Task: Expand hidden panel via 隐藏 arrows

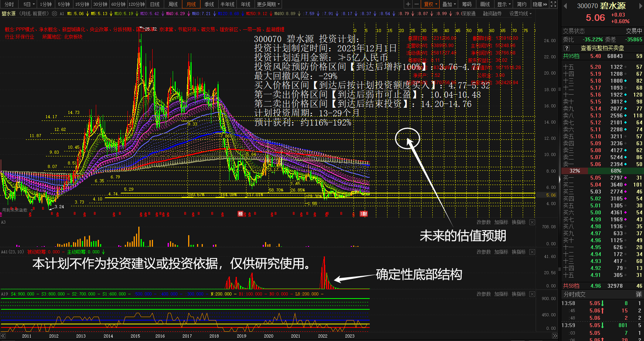Action: pos(540,4)
